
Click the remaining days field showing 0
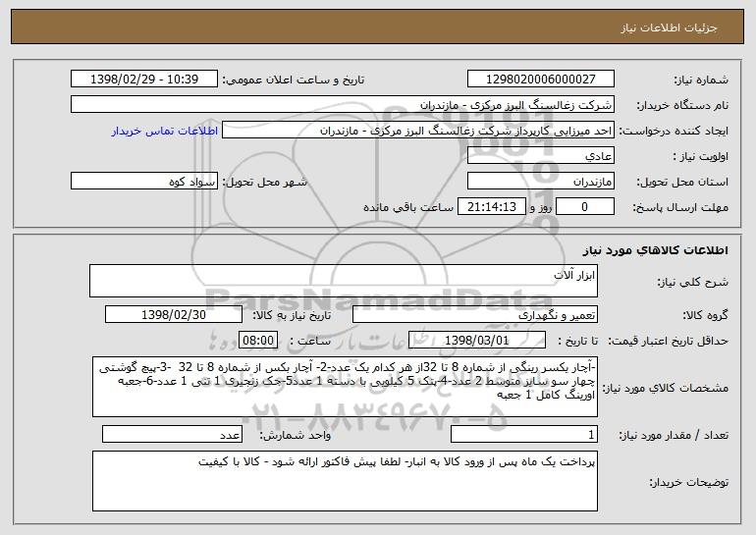click(x=585, y=207)
